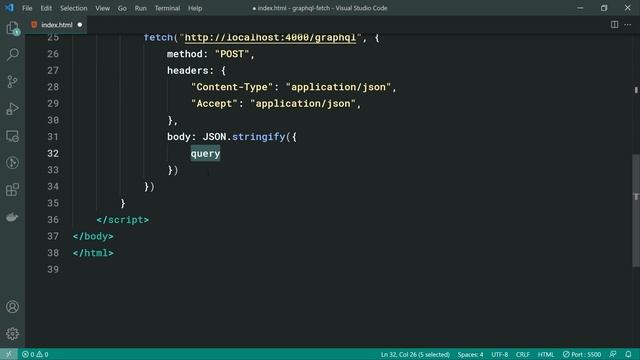This screenshot has width=640, height=360.
Task: Click the fetch function call on line 25
Action: coord(158,38)
